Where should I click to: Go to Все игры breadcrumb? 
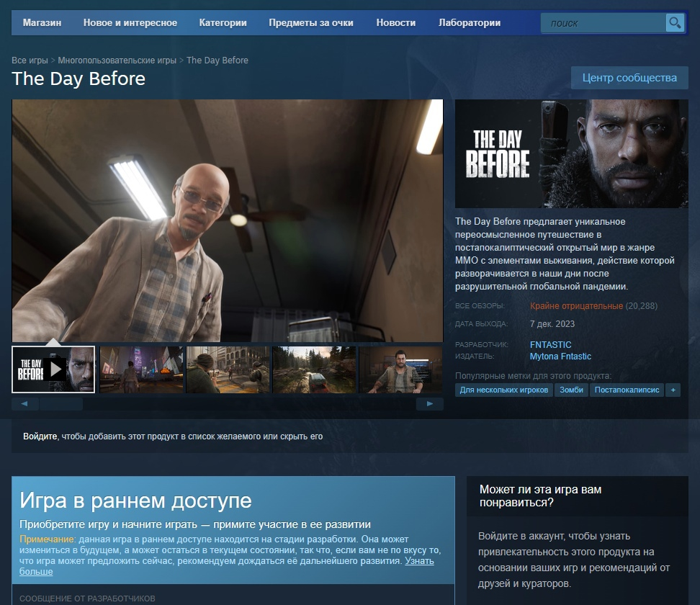click(x=30, y=60)
